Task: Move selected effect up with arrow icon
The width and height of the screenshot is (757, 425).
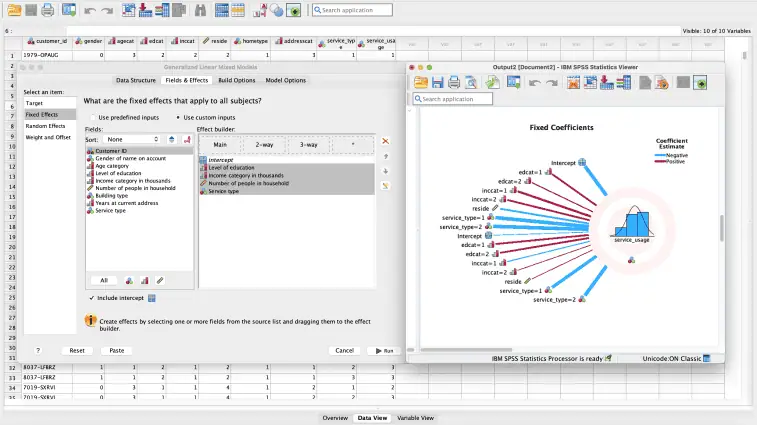Action: [385, 156]
